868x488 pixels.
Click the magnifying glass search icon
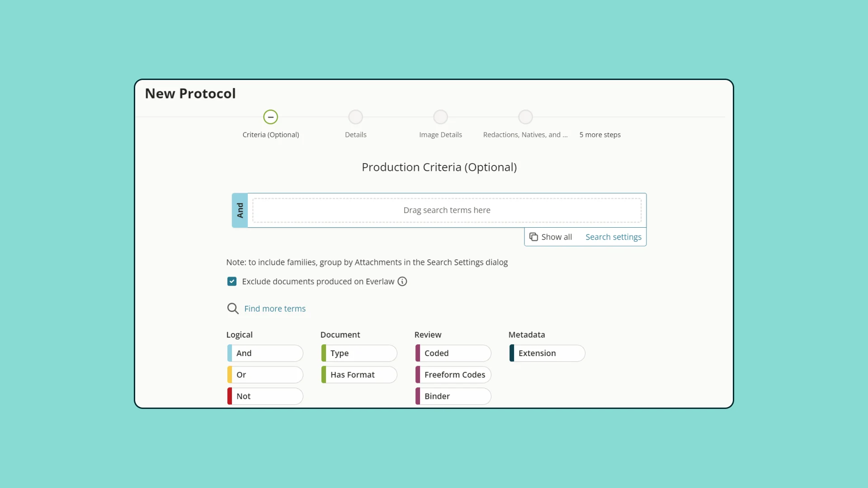[233, 309]
